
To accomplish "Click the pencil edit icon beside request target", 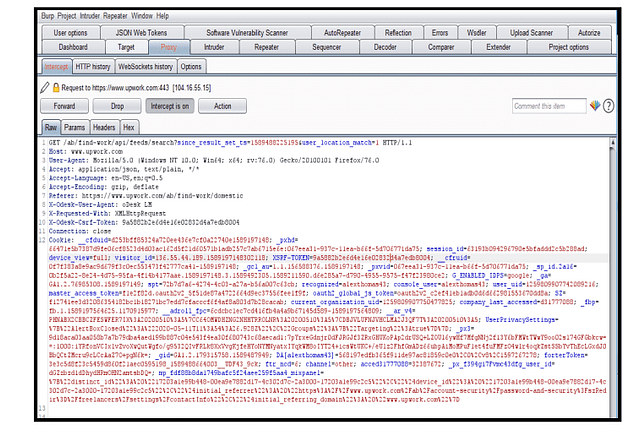I will 45,87.
